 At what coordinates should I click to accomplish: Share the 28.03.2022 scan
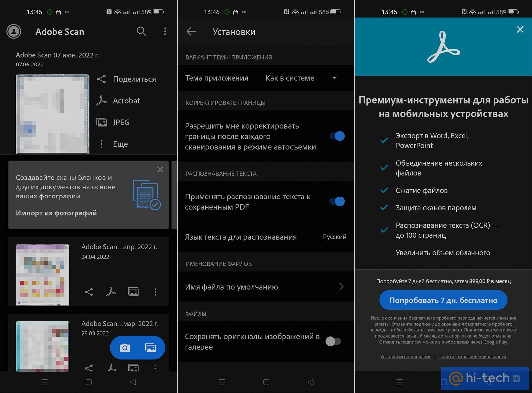[89, 368]
